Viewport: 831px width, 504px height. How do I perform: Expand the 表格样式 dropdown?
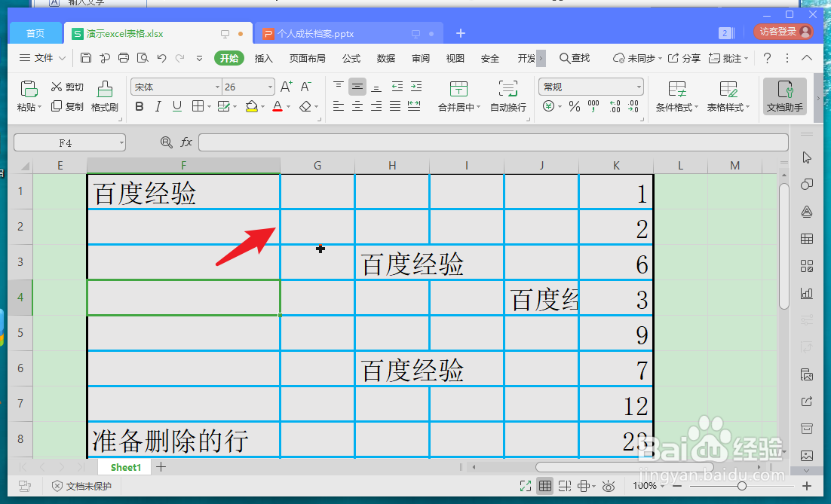click(x=748, y=107)
